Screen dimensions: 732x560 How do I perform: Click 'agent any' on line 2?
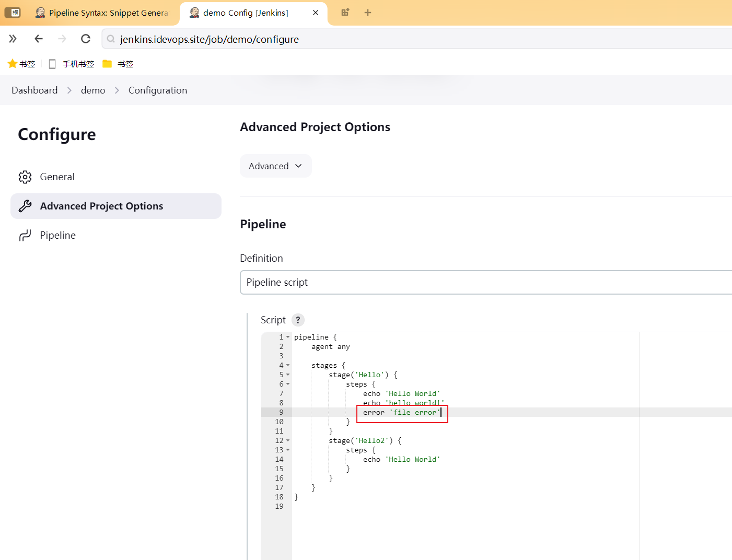(331, 346)
